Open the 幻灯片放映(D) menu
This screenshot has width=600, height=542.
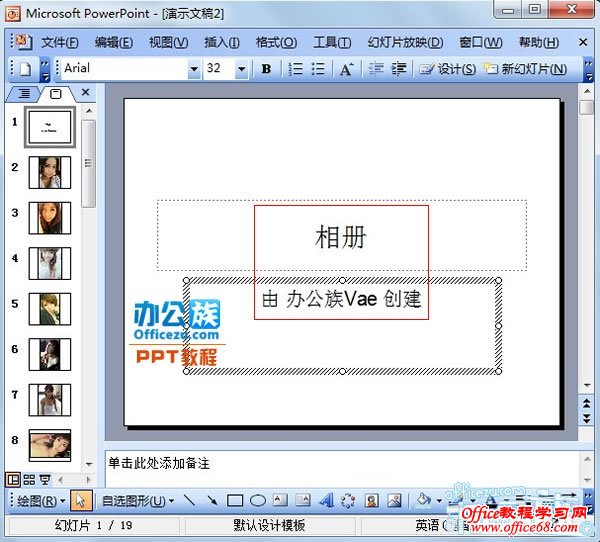pyautogui.click(x=405, y=42)
